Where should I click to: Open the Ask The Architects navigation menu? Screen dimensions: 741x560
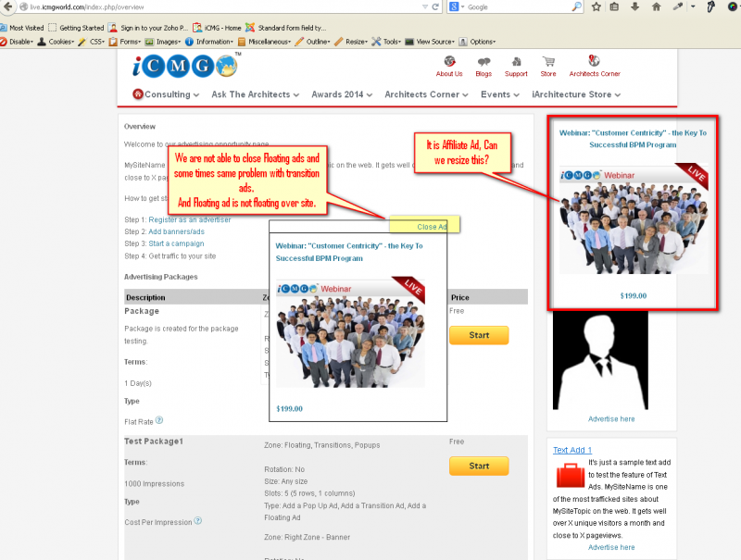(256, 94)
